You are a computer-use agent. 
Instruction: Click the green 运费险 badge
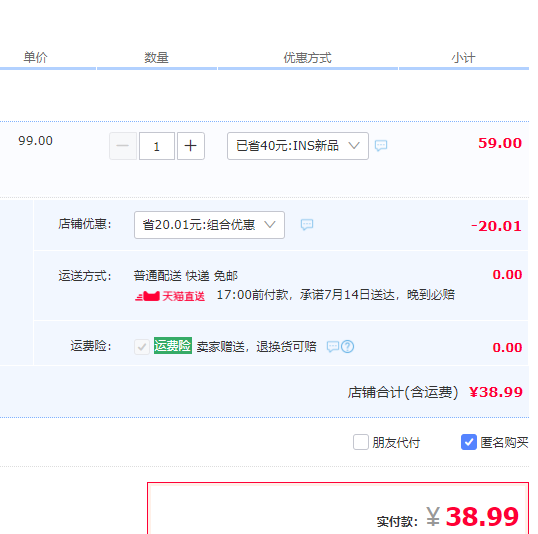(173, 346)
